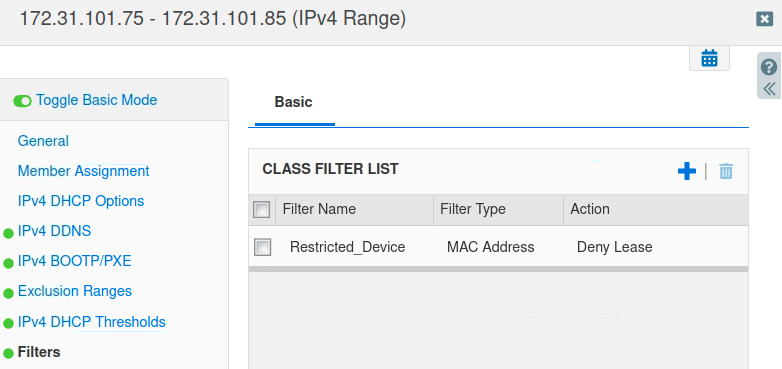The image size is (782, 369).
Task: Open the help question mark icon
Action: tap(769, 67)
